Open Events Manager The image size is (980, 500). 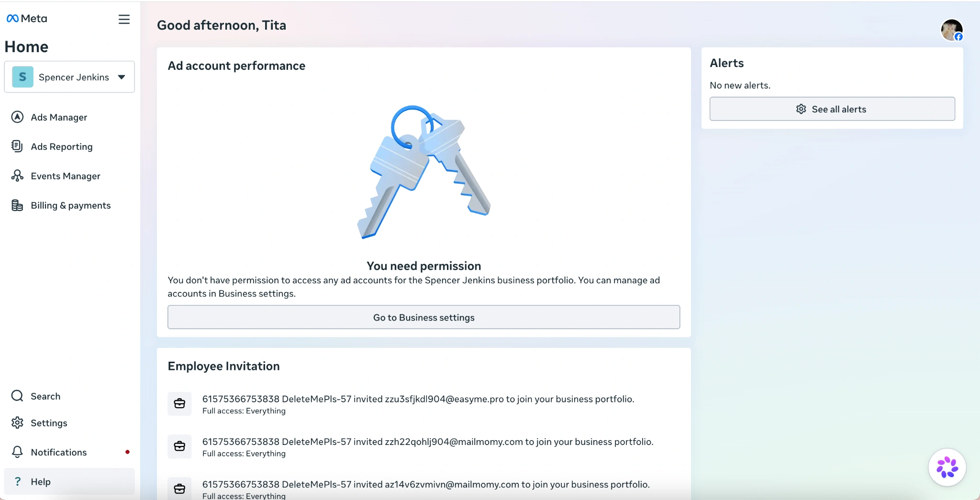click(69, 176)
